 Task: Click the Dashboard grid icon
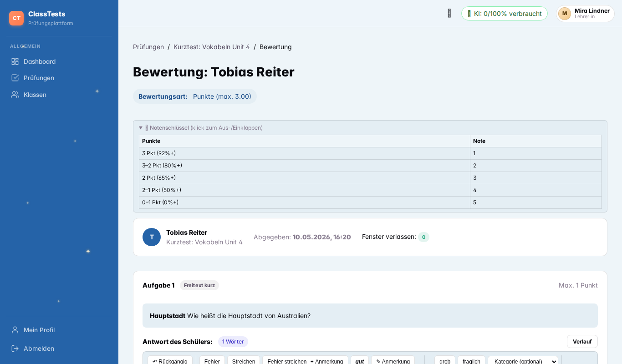coord(15,61)
